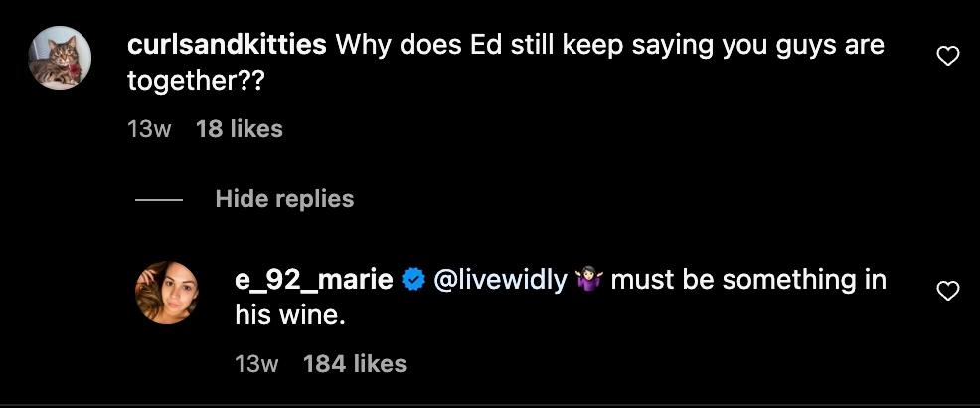Click the shrugging person emoji in the reply
980x408 pixels.
point(588,282)
